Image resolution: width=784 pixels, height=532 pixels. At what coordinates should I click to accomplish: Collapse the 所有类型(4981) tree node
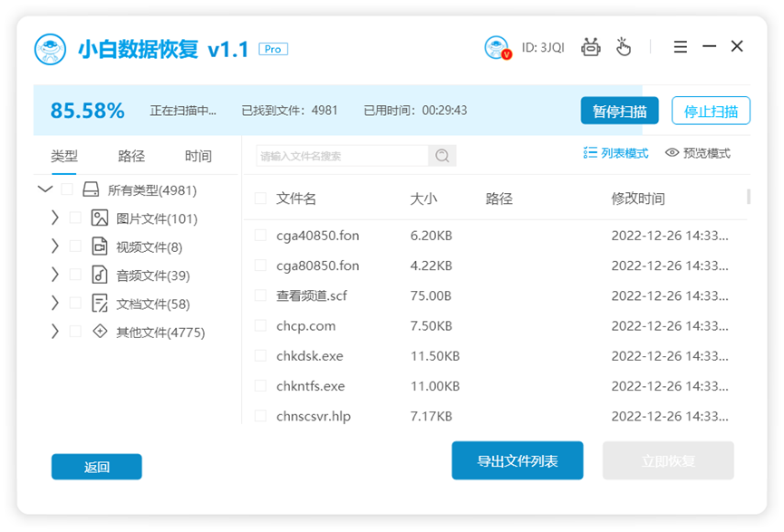(x=44, y=190)
